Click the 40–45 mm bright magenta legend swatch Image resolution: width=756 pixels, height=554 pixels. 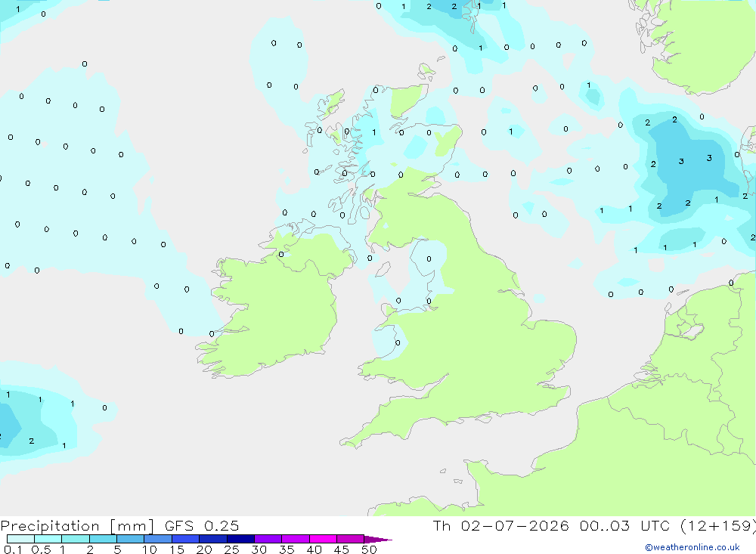coord(323,539)
